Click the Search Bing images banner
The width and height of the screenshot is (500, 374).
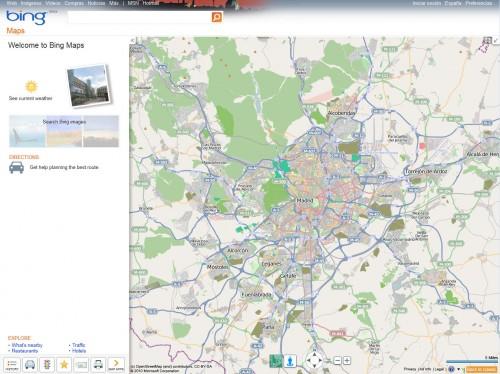point(64,131)
